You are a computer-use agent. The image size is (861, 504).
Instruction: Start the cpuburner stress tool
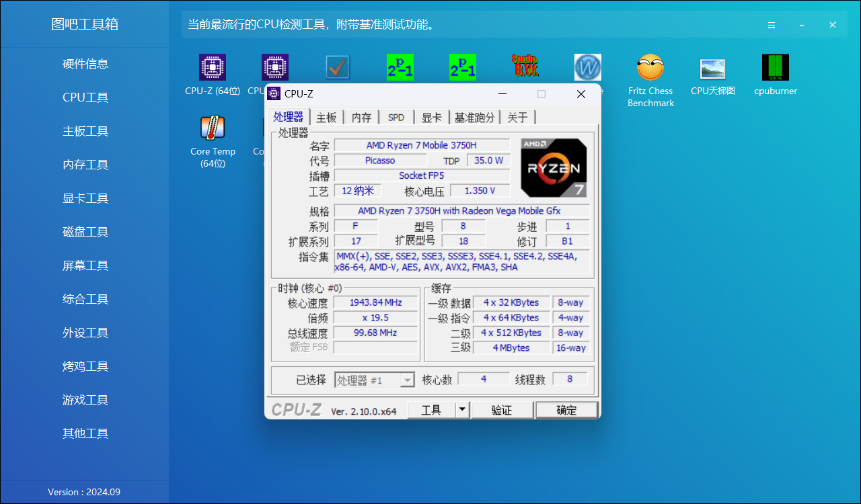pos(775,67)
